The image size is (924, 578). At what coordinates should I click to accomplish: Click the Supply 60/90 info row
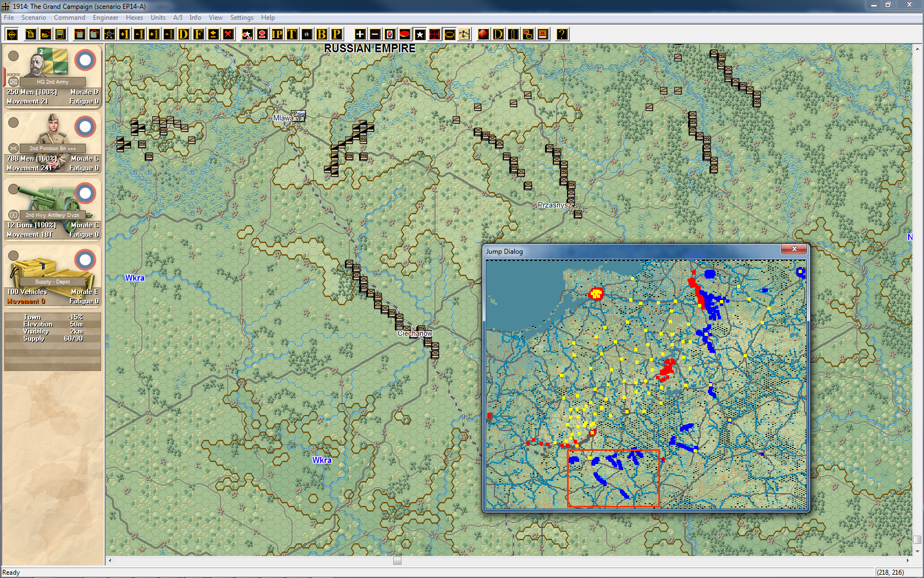click(53, 339)
